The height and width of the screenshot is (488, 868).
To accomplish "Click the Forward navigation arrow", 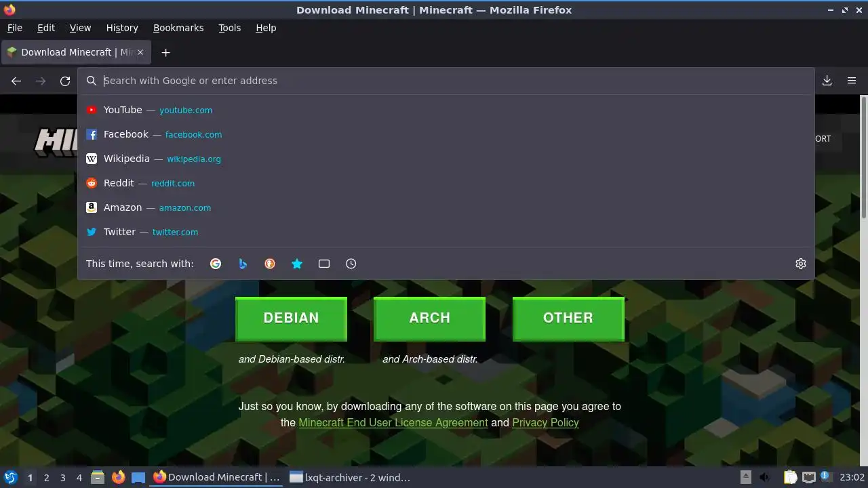I will pos(41,81).
